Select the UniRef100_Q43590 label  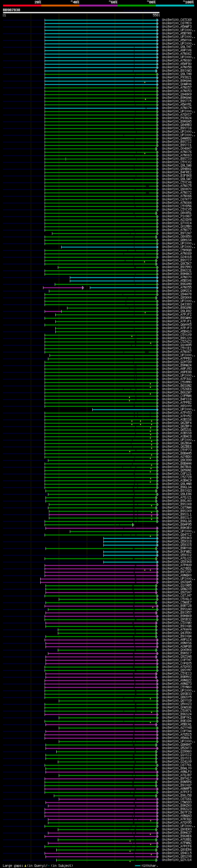point(177,633)
